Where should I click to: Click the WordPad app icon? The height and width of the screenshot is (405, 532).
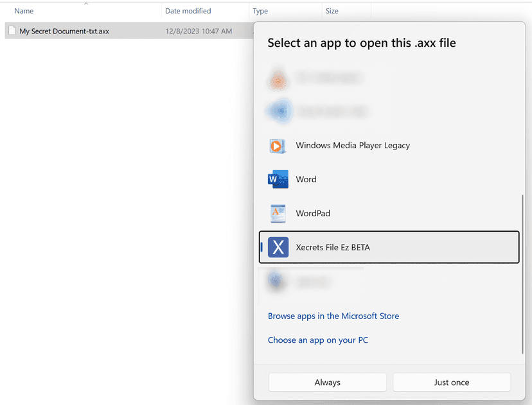tap(278, 214)
